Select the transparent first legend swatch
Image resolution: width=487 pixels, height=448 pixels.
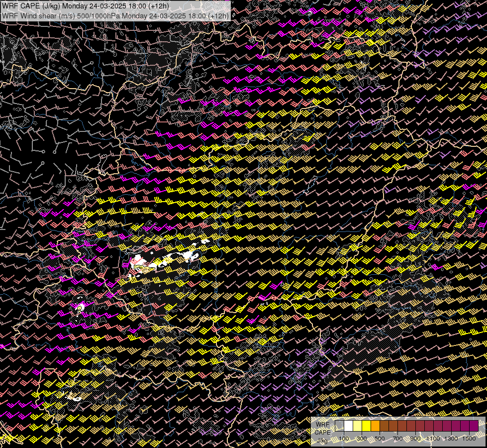point(339,426)
